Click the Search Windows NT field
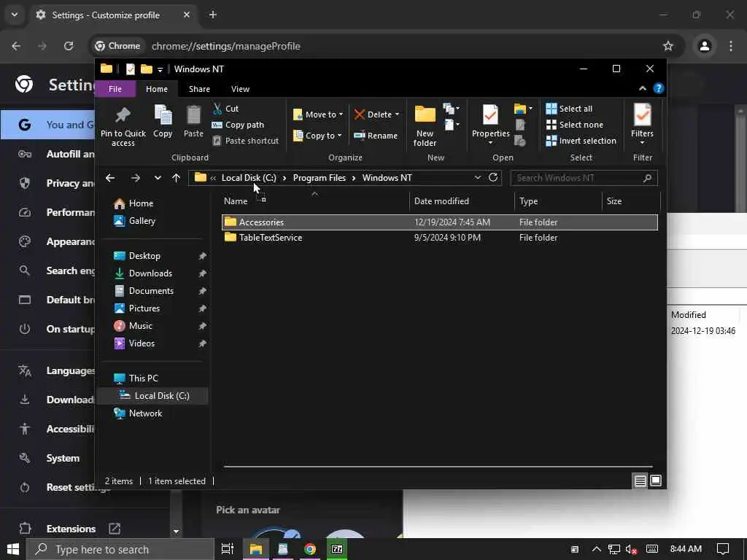This screenshot has height=560, width=747. click(584, 178)
